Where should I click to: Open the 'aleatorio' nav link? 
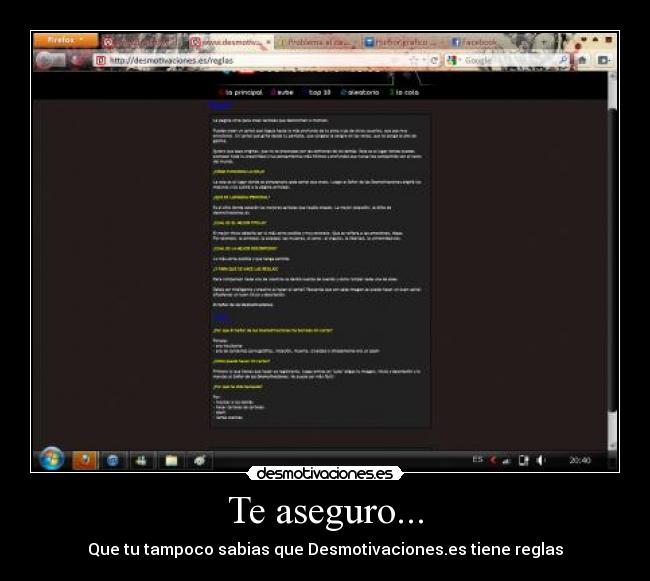360,92
